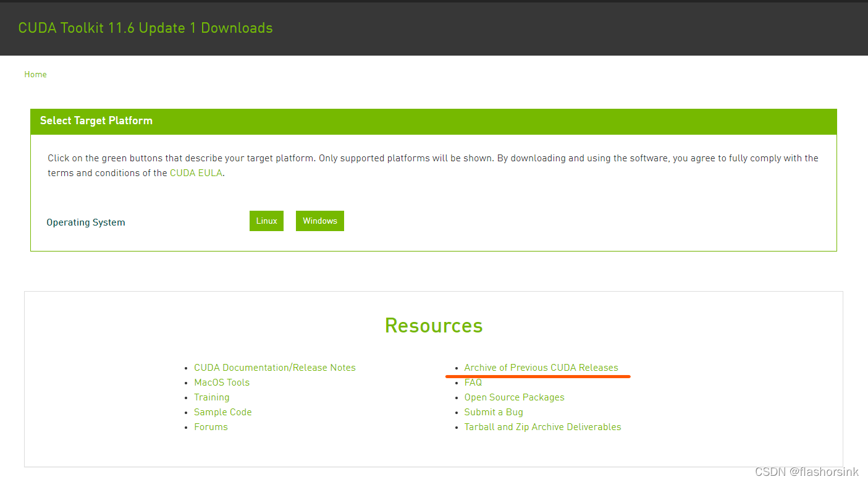The image size is (868, 482).
Task: Open the Sample Code link
Action: coord(223,412)
